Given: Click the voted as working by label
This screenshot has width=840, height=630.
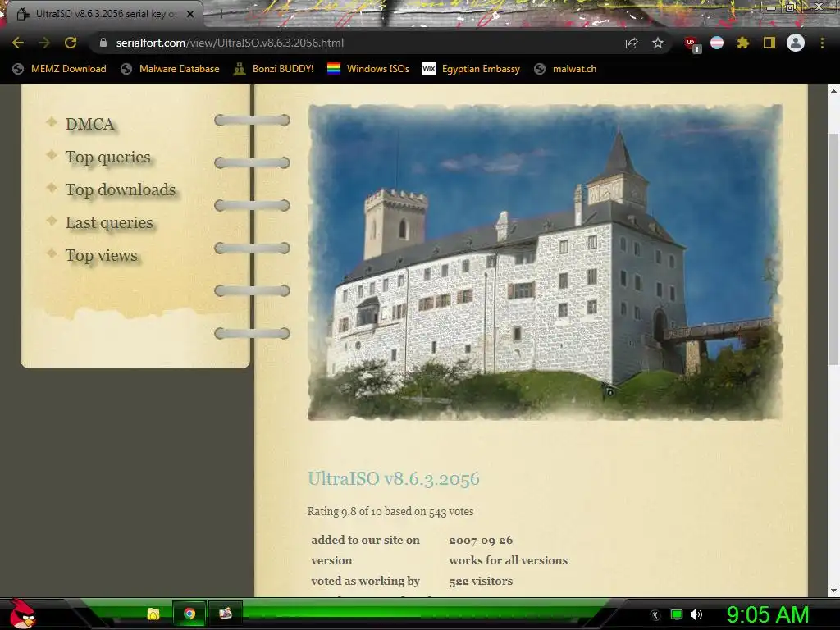Looking at the screenshot, I should (365, 581).
